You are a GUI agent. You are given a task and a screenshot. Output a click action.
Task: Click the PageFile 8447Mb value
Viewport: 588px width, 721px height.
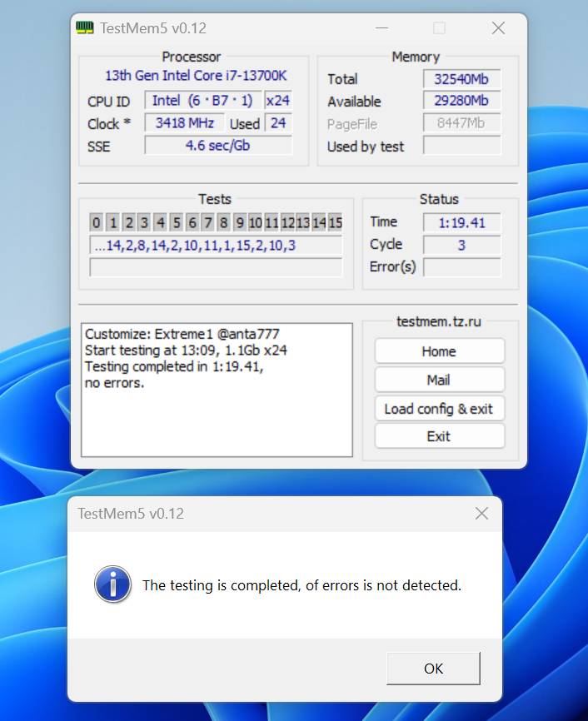point(462,122)
